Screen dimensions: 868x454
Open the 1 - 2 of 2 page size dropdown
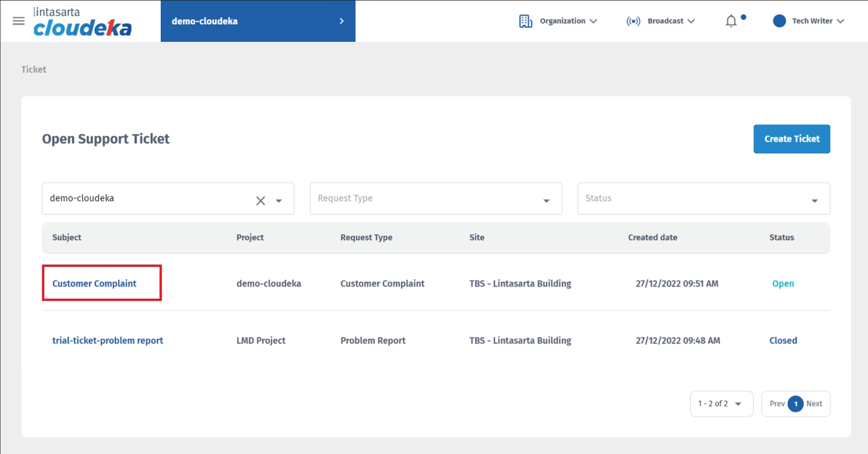(x=721, y=404)
